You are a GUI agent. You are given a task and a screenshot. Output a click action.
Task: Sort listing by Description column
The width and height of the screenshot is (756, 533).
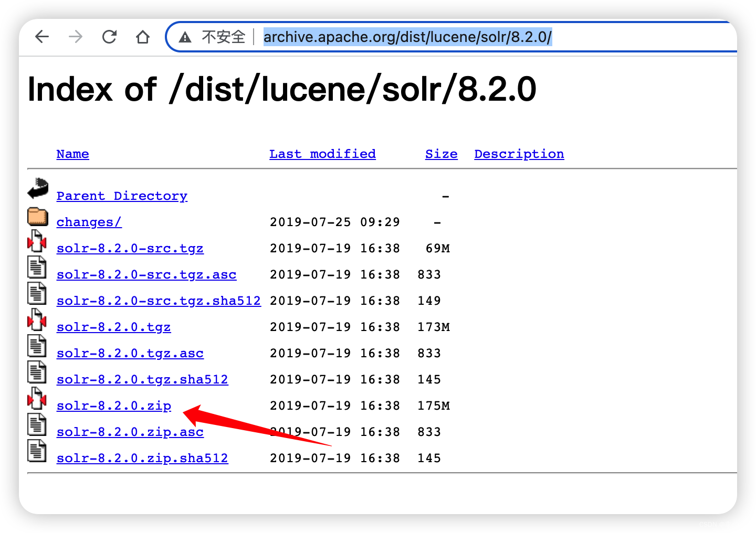point(519,154)
